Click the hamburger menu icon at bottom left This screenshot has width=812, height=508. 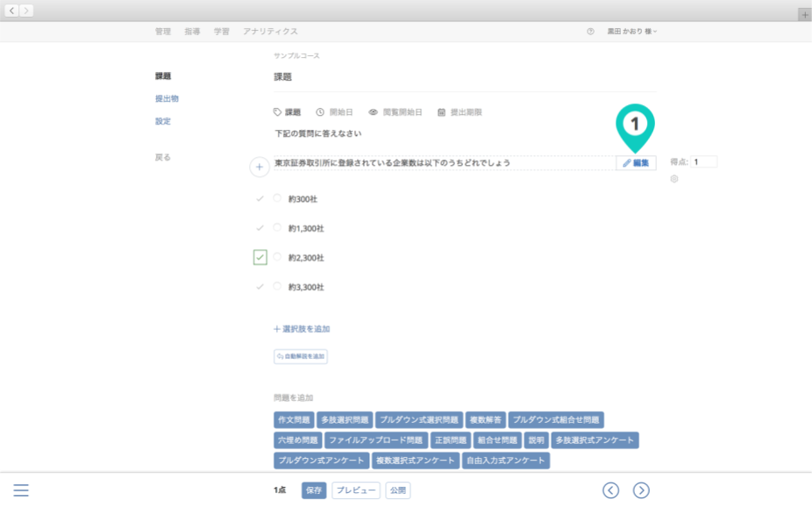tap(21, 490)
